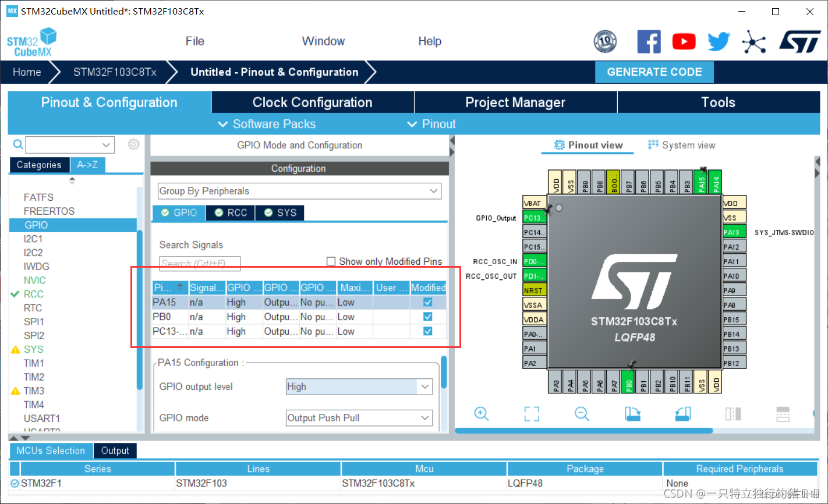
Task: Open the Help menu
Action: 430,41
